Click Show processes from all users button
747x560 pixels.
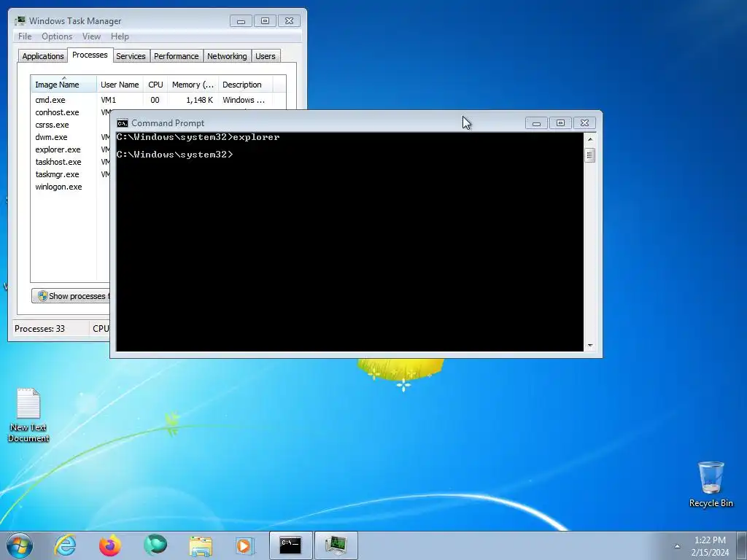click(71, 296)
